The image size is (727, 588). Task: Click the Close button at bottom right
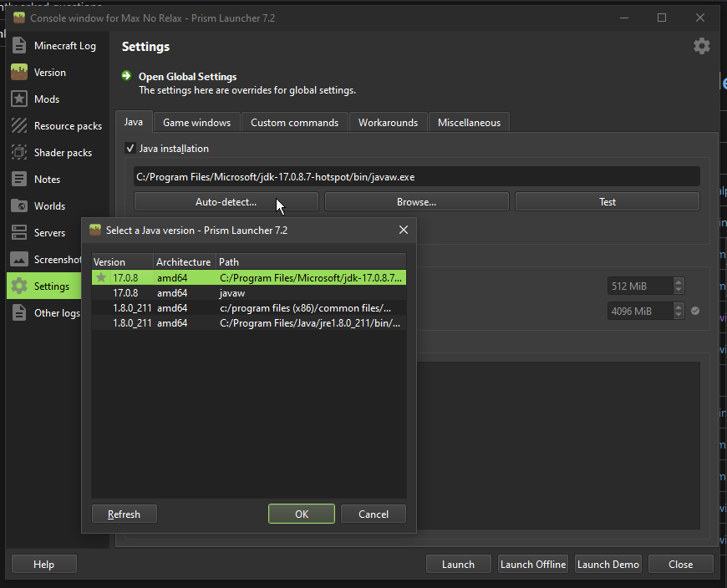681,564
